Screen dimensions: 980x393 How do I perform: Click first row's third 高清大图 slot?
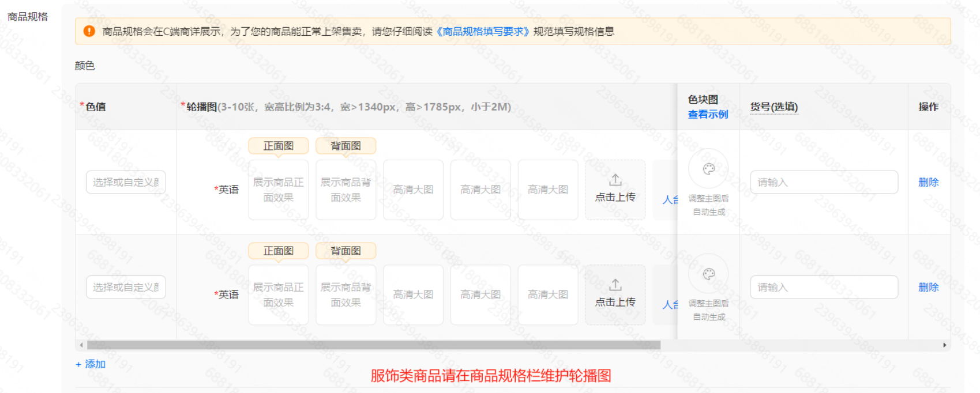pyautogui.click(x=548, y=190)
